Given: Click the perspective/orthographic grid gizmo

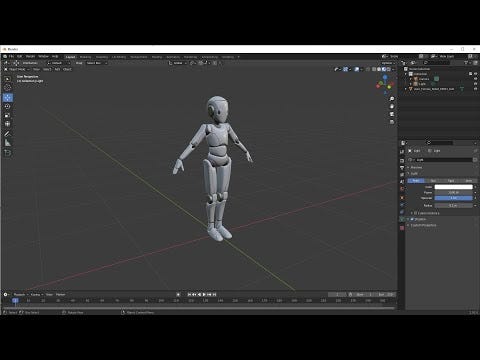Looking at the screenshot, I should coord(392,122).
